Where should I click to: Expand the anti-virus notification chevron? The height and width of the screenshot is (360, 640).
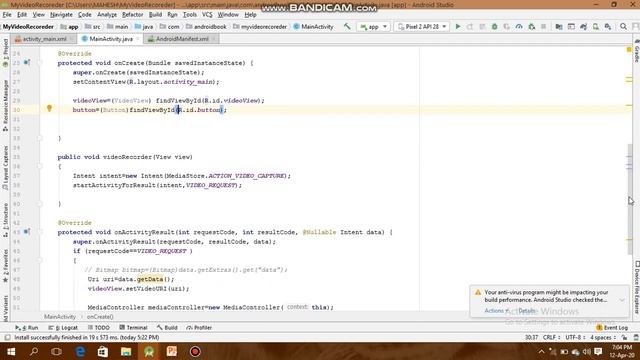click(622, 300)
